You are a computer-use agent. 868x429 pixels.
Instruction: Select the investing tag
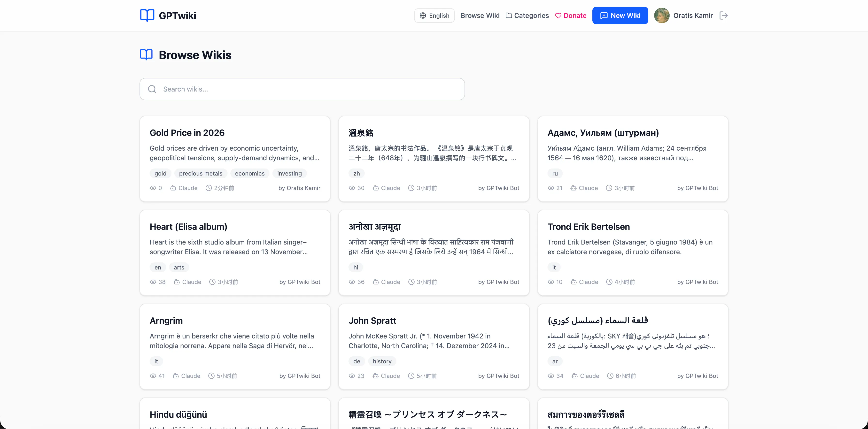(289, 173)
